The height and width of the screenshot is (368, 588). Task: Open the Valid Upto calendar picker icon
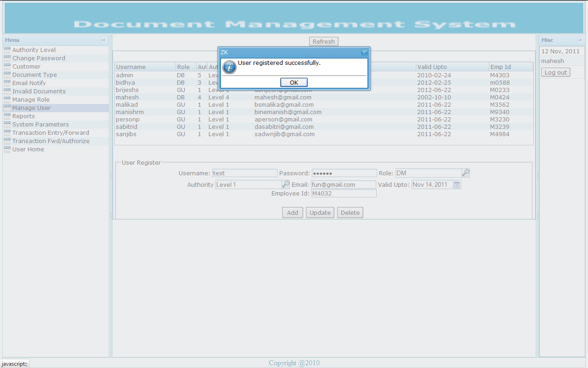tap(457, 184)
